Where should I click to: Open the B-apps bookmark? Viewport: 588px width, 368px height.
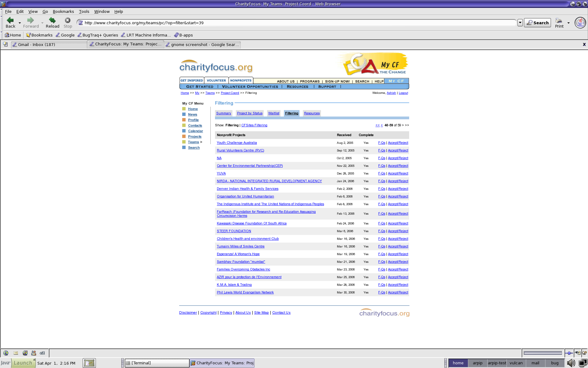183,35
